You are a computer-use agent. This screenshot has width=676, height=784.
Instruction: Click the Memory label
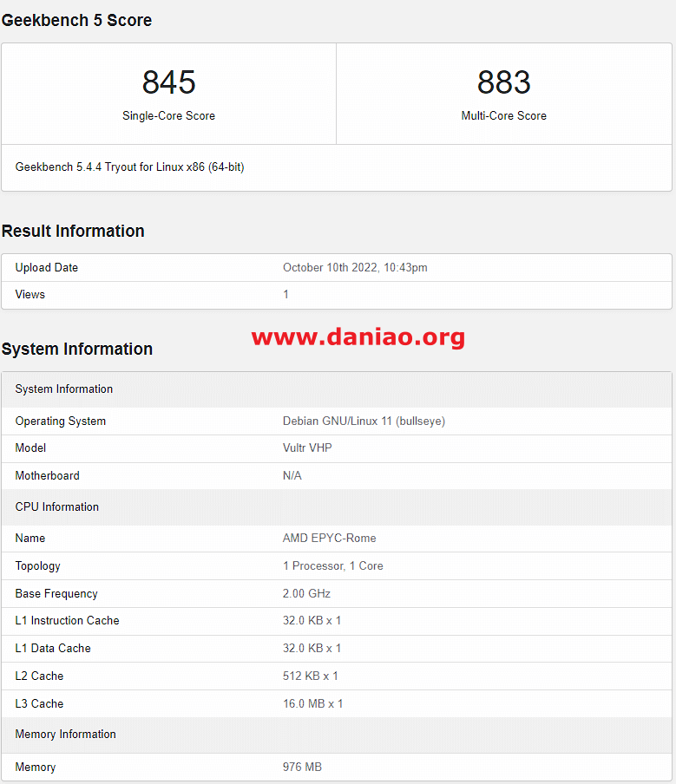(35, 767)
